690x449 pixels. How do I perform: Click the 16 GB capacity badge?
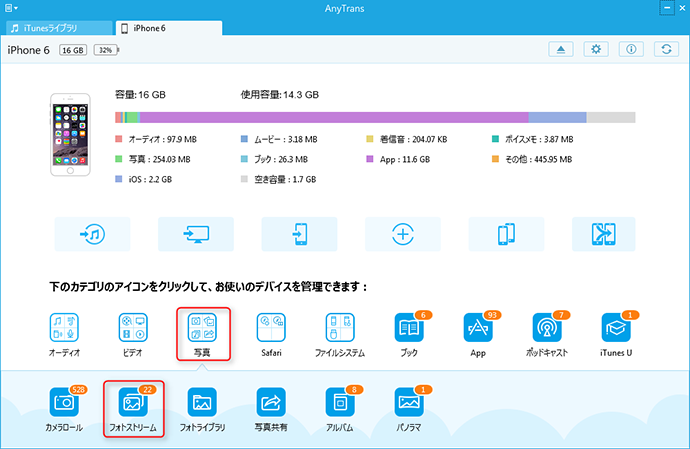pyautogui.click(x=73, y=50)
